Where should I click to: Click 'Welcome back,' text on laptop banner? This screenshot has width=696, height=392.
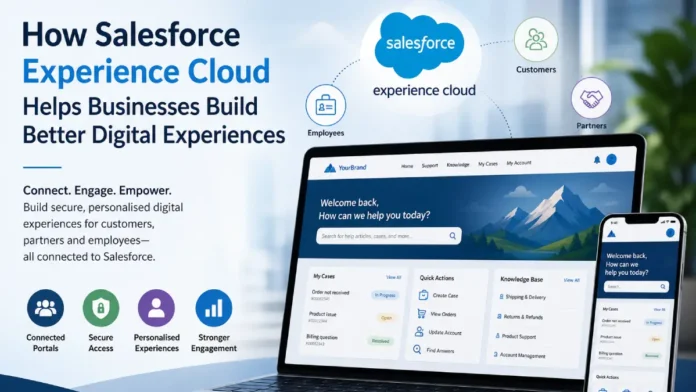point(349,203)
